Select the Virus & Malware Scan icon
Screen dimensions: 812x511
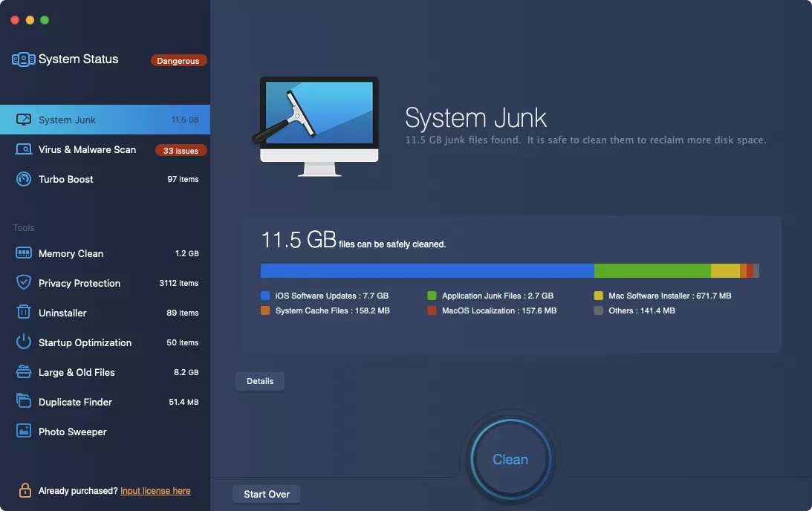(x=24, y=149)
